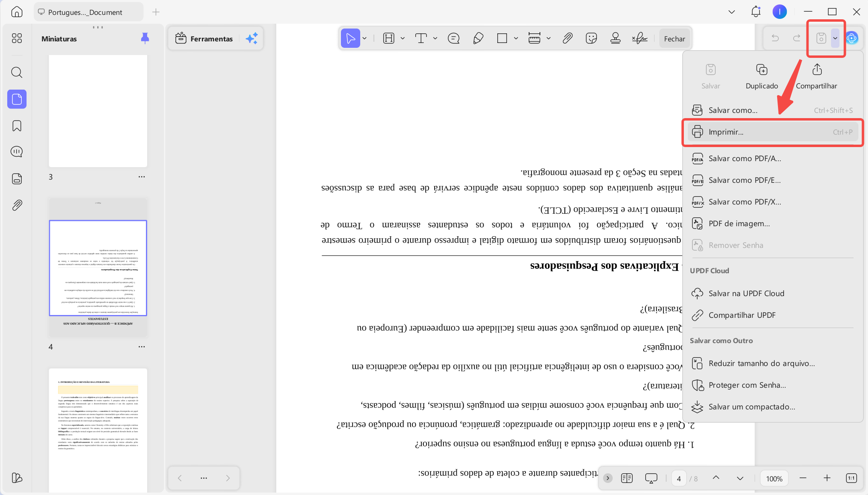The width and height of the screenshot is (868, 495).
Task: Expand the pointer tool dropdown arrow
Action: coord(365,39)
